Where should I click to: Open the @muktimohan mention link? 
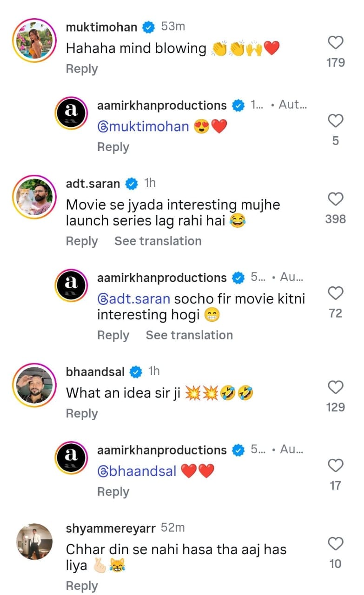(143, 126)
